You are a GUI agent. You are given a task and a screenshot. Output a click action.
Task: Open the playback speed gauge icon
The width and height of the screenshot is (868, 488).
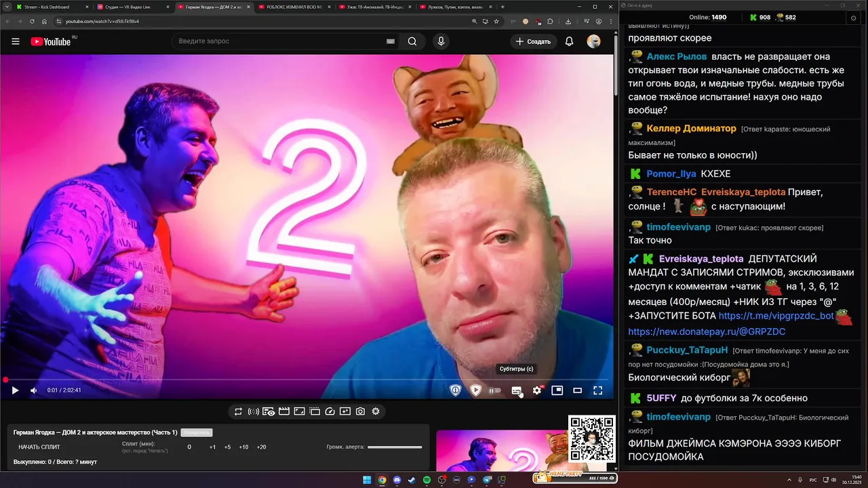[x=330, y=411]
